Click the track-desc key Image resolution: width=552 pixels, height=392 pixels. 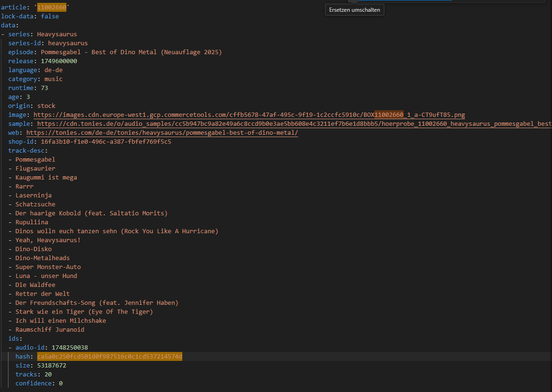point(26,150)
